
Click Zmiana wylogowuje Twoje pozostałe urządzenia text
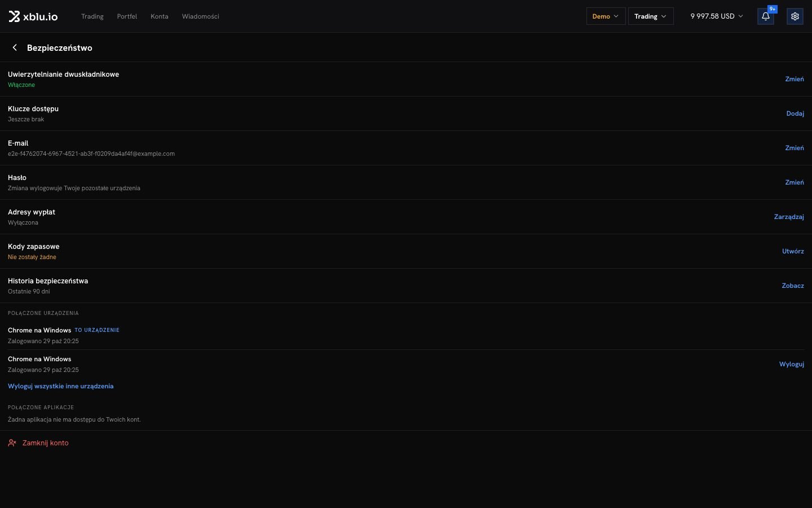click(74, 188)
